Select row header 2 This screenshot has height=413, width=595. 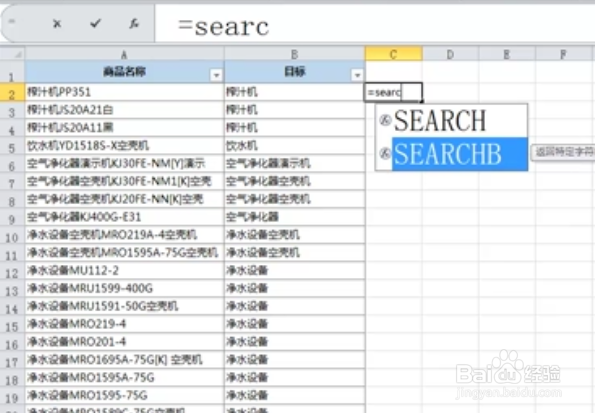point(12,93)
